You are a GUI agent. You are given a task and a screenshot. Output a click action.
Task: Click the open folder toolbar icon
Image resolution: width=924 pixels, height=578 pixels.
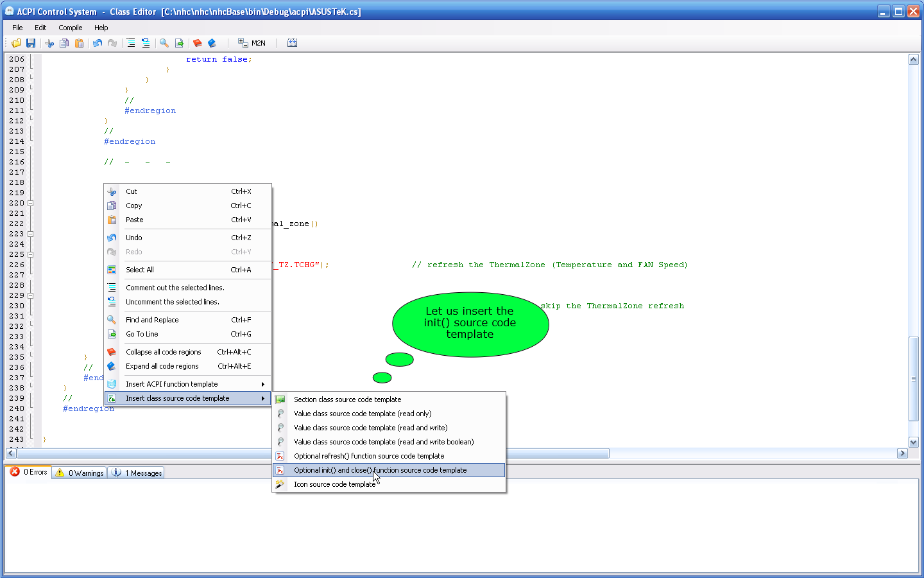[x=16, y=43]
